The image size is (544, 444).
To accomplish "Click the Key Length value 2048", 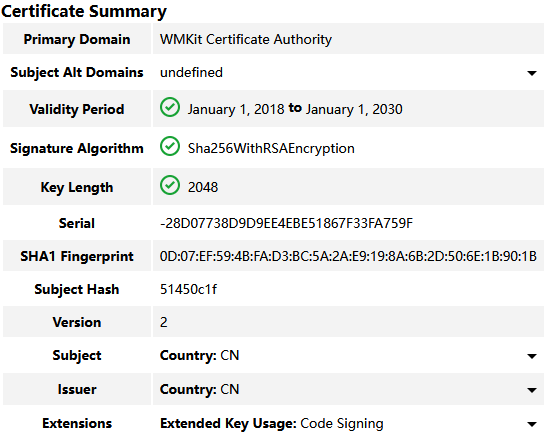I will pyautogui.click(x=203, y=187).
